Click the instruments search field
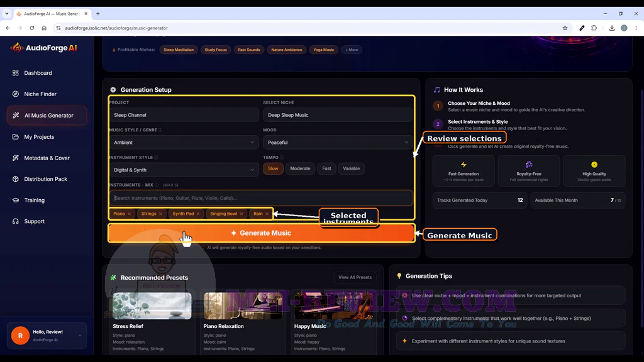Screen dimensions: 644x362 tap(261, 198)
